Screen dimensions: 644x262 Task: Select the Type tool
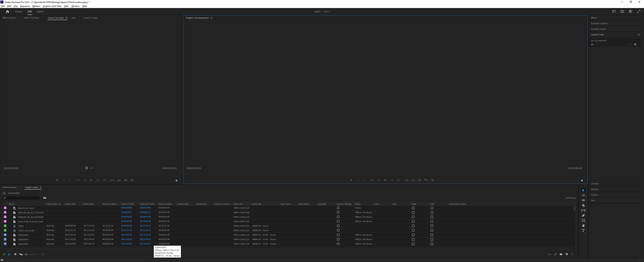coord(583,231)
